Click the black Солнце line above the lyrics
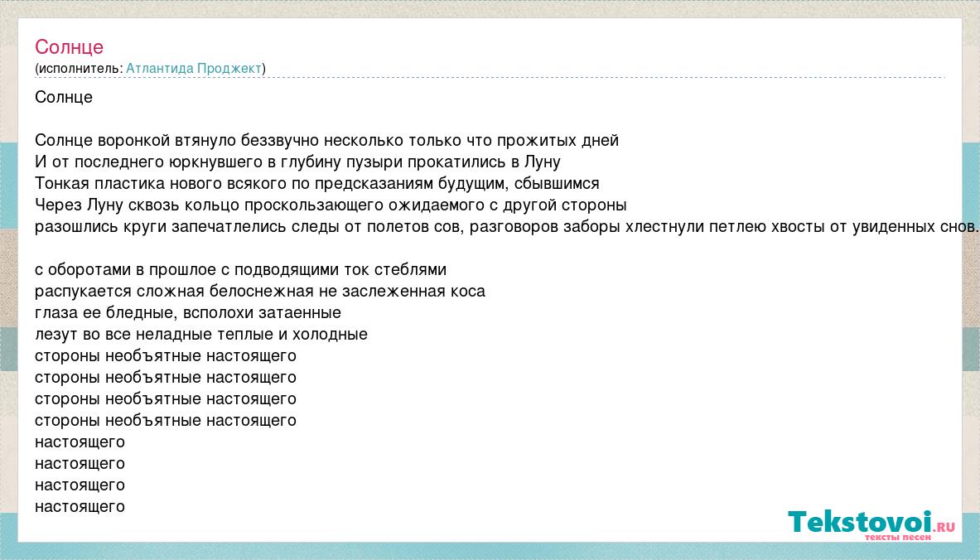This screenshot has height=560, width=980. (64, 97)
